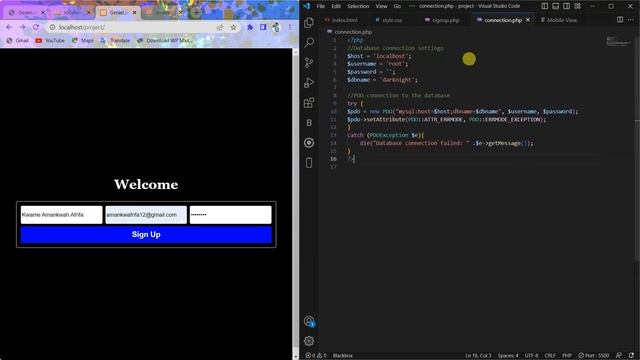This screenshot has height=360, width=640.
Task: View site information icon in address bar
Action: [52, 27]
